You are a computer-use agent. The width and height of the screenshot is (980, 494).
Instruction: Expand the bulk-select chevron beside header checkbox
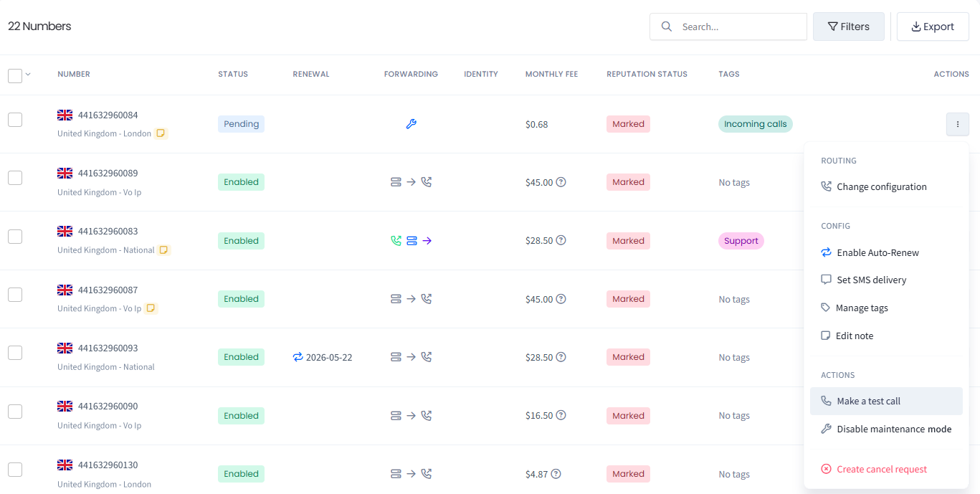(28, 74)
